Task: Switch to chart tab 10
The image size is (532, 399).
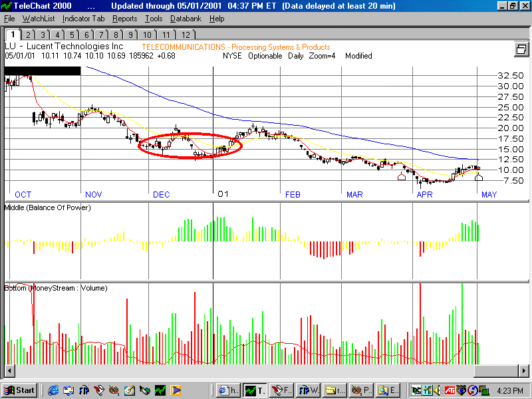Action: (x=147, y=35)
